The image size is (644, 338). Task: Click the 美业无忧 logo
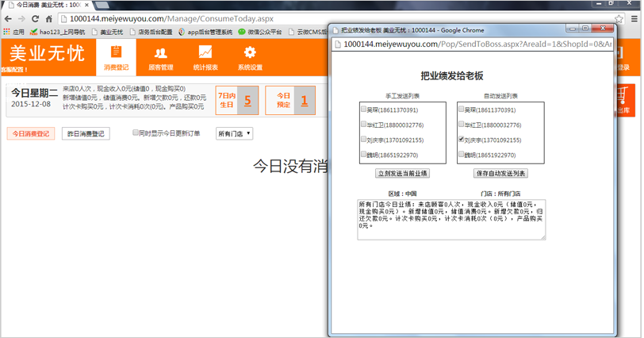(x=48, y=54)
